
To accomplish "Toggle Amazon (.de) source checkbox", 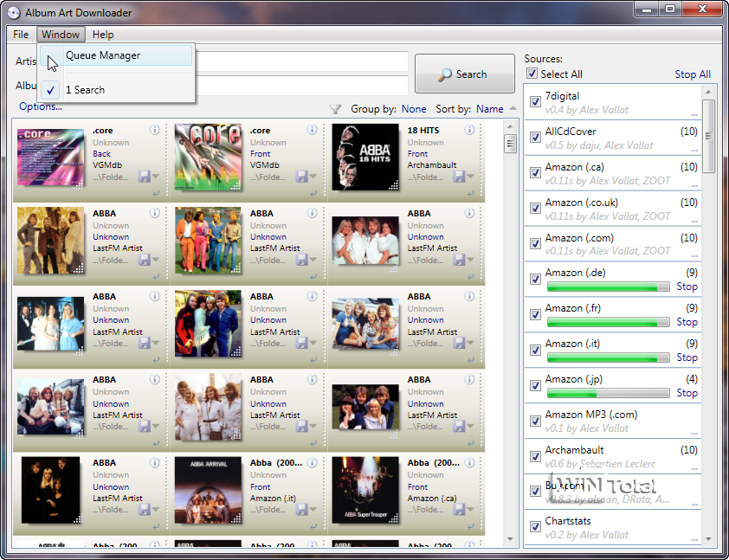I will point(535,279).
